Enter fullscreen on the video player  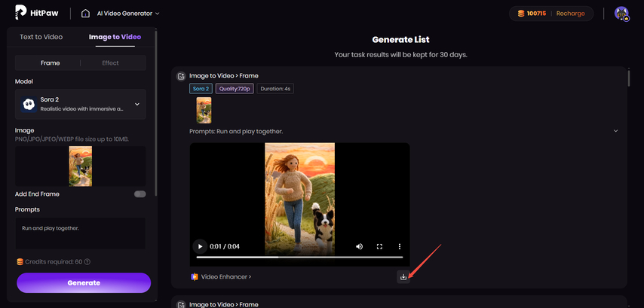(x=379, y=246)
